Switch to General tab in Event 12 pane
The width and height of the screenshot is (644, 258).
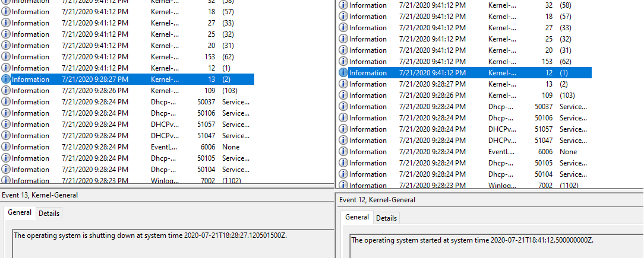click(x=357, y=218)
